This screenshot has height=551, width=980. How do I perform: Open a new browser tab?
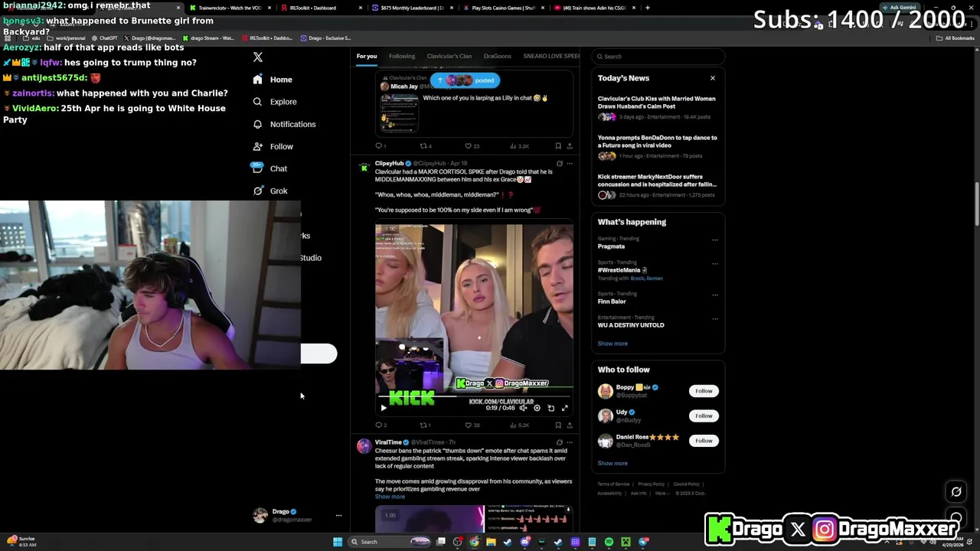click(648, 8)
